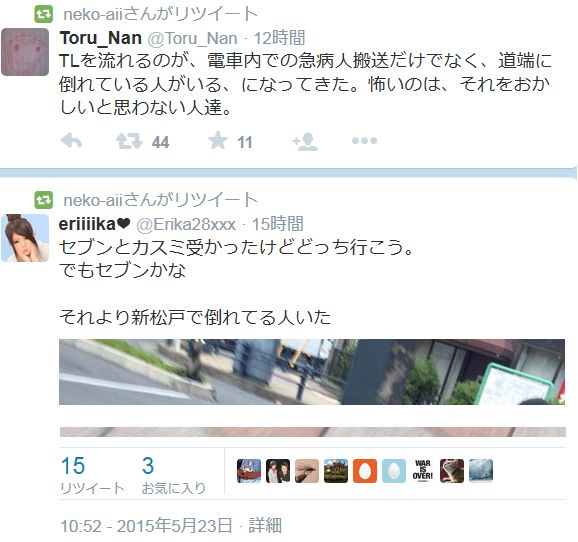
Task: Open the @Erika28xxx handle link
Action: click(186, 225)
